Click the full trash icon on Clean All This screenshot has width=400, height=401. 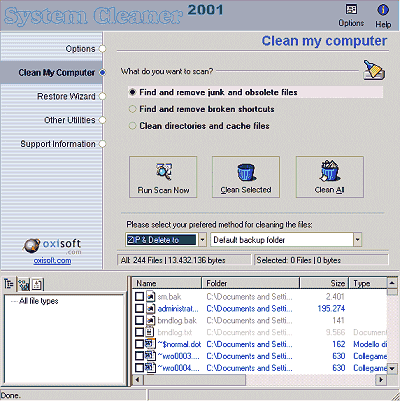330,171
